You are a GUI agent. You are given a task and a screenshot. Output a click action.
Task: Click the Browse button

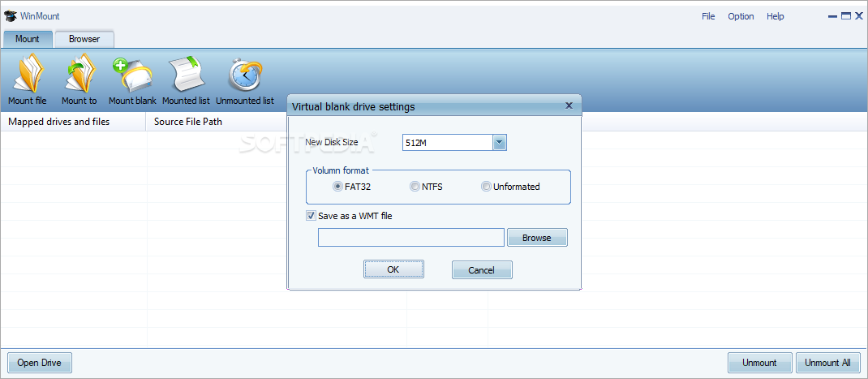click(x=537, y=238)
